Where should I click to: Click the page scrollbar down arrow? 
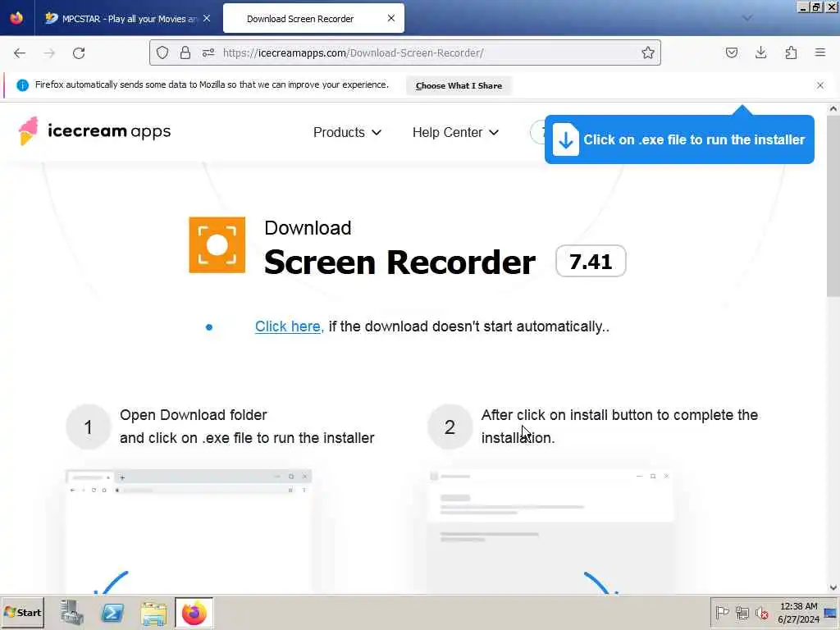tap(833, 587)
